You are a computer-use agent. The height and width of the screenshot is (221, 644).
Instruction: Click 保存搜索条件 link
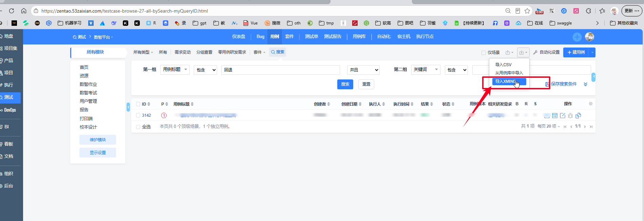[561, 84]
